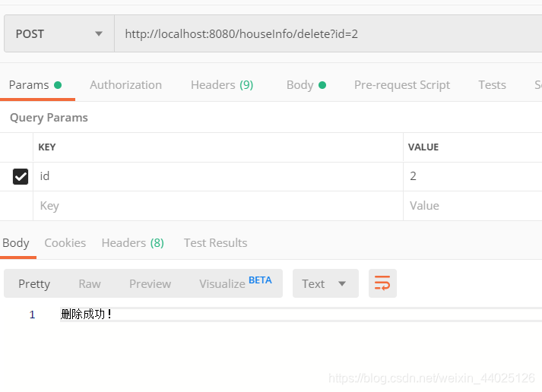
Task: Open the Authorization tab
Action: 126,85
